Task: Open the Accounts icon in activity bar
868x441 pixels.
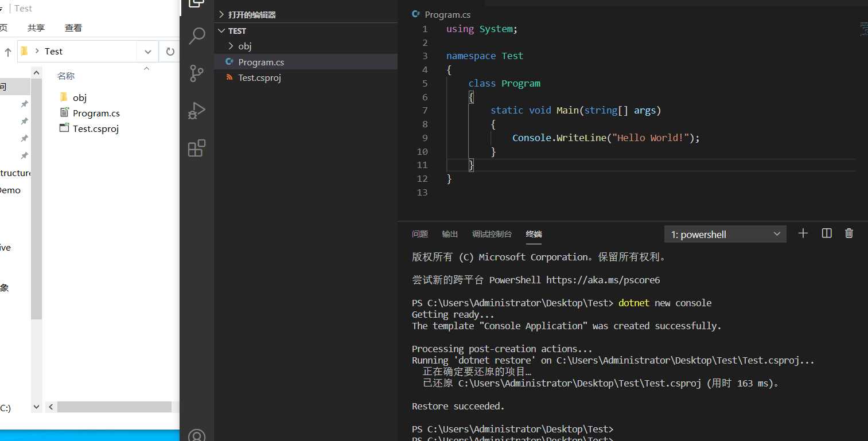Action: coord(197,436)
